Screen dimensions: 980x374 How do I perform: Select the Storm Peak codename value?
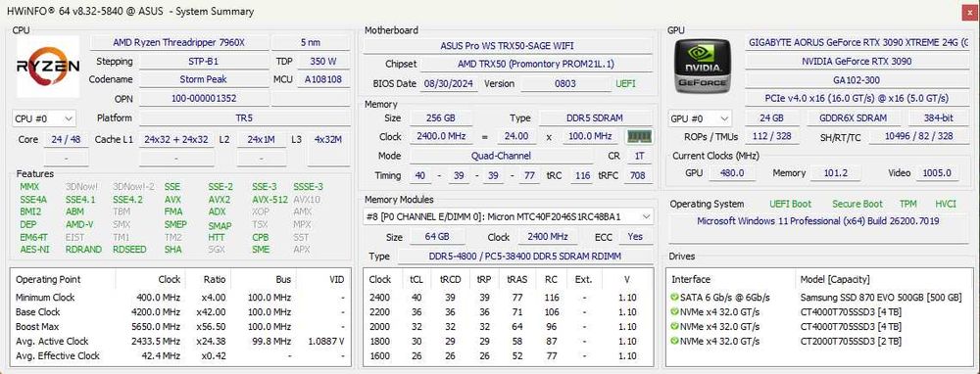pos(203,79)
